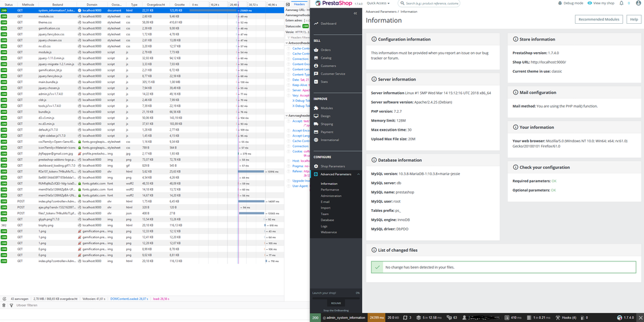Click the Modules puzzle icon

(x=316, y=108)
